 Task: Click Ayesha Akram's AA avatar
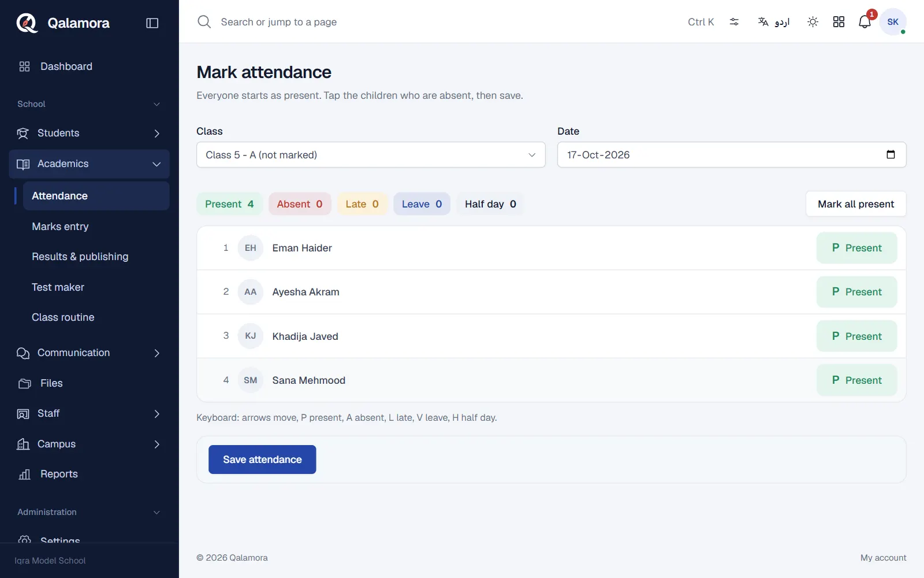coord(251,292)
